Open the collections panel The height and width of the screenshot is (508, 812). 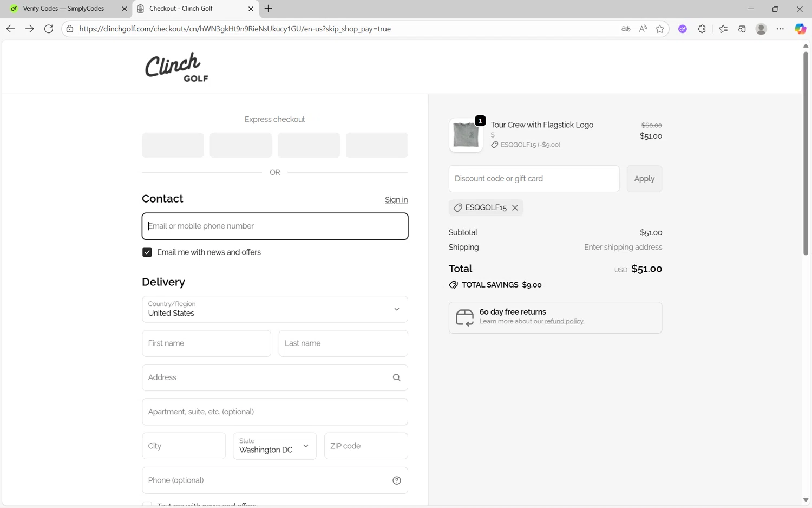coord(742,29)
